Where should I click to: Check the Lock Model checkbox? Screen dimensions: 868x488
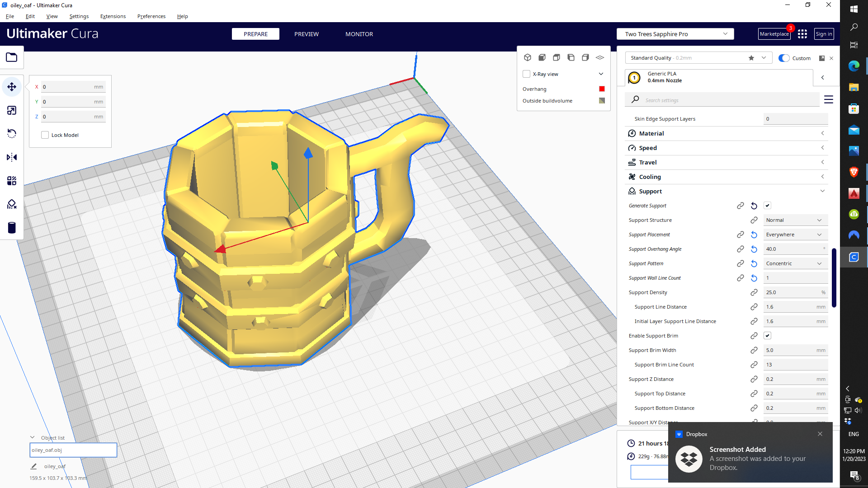(45, 135)
